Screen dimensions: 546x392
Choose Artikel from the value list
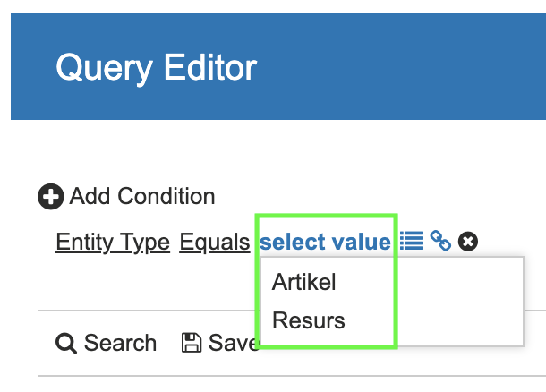[x=304, y=283]
